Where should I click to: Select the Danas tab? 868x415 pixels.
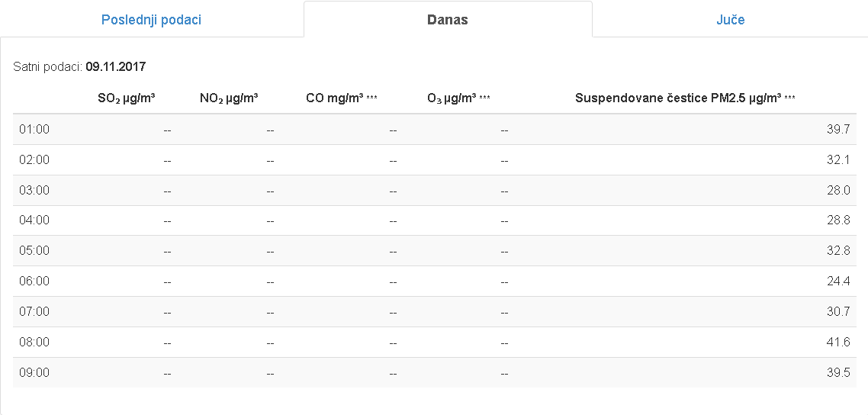tap(447, 20)
